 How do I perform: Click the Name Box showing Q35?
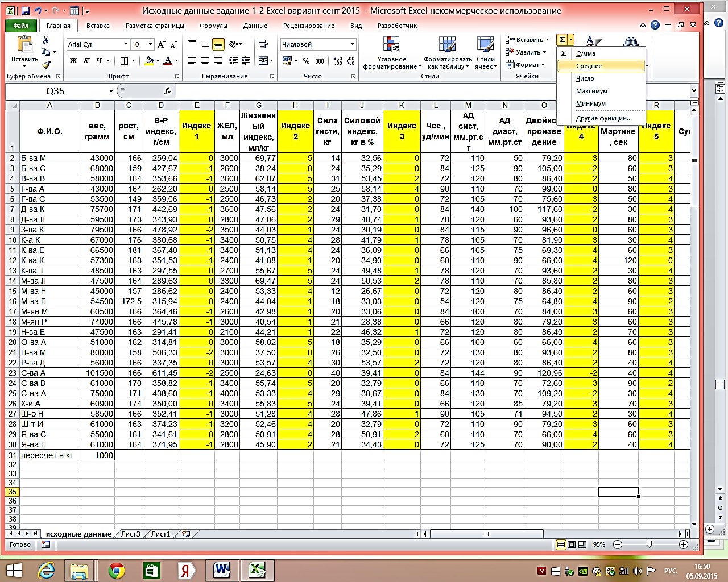(55, 91)
